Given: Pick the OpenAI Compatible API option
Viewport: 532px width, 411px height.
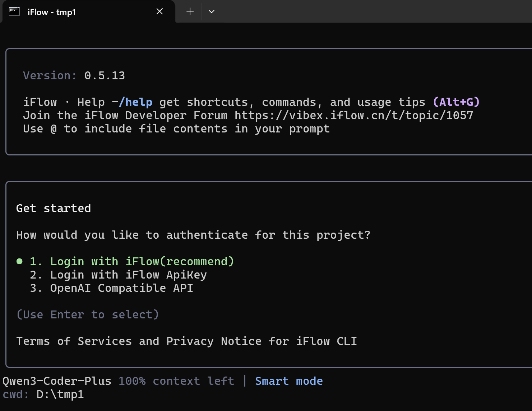Looking at the screenshot, I should (x=111, y=288).
